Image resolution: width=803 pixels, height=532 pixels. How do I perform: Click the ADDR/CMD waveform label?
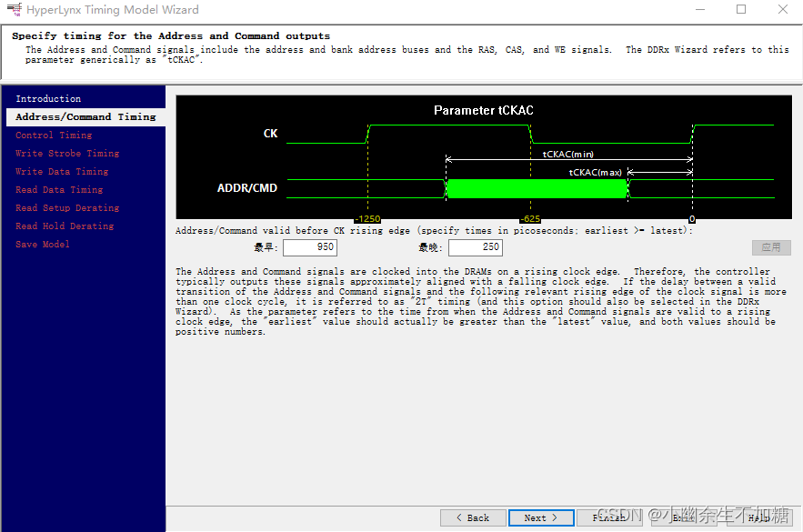(x=247, y=188)
